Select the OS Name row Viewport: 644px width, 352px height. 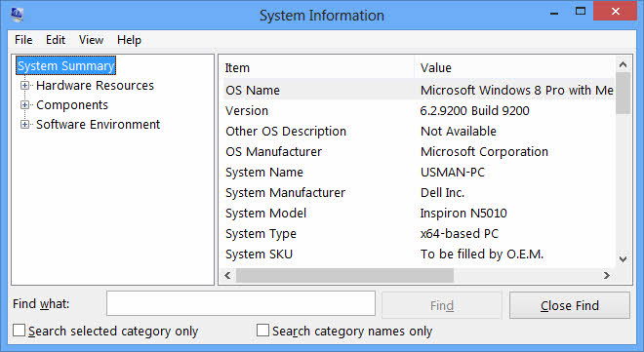(419, 90)
